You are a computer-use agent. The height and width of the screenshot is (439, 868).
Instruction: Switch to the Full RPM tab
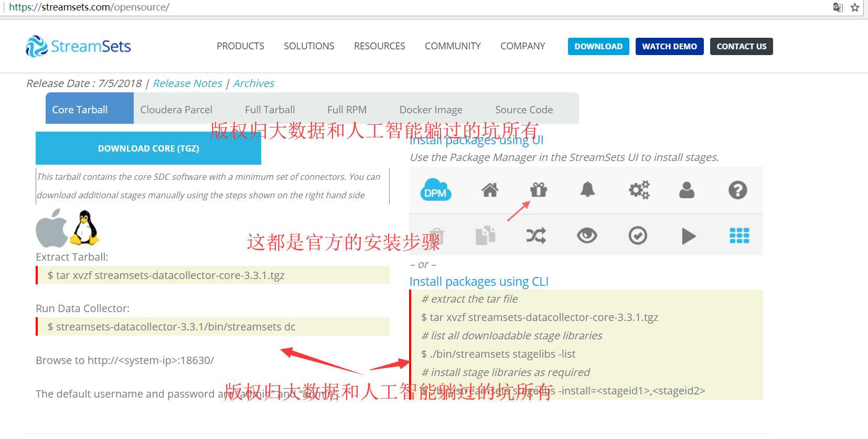click(347, 110)
